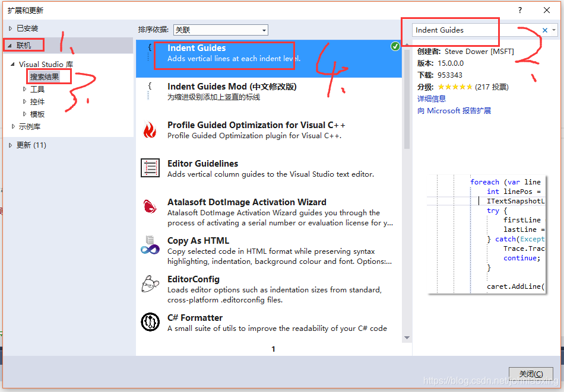This screenshot has width=564, height=392.
Task: Select the EditorConfig result title
Action: [x=193, y=279]
